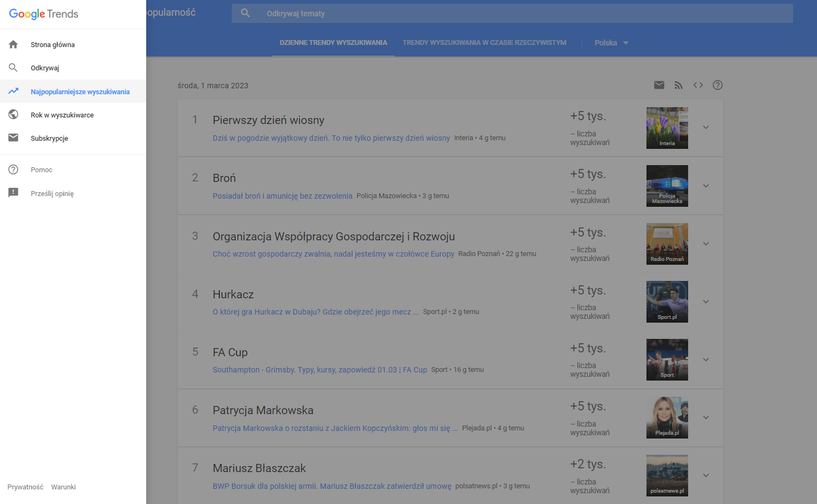
Task: Click the title Pierwszy dzień wiosny
Action: click(269, 120)
